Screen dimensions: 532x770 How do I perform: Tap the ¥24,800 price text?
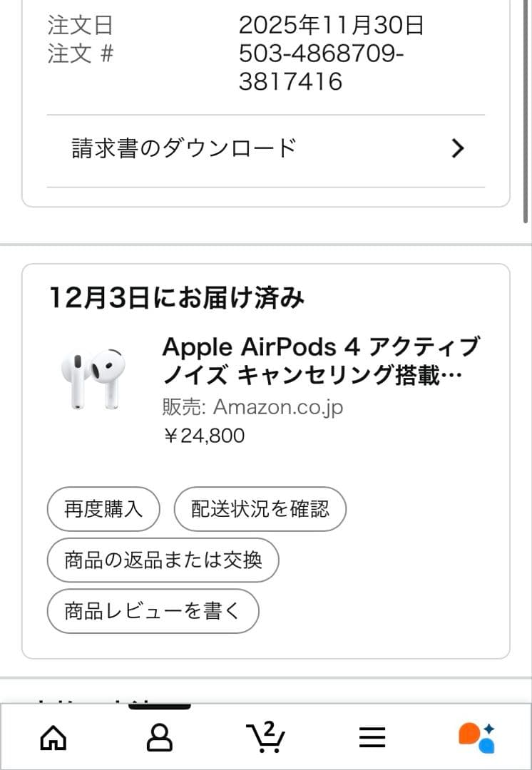point(203,435)
